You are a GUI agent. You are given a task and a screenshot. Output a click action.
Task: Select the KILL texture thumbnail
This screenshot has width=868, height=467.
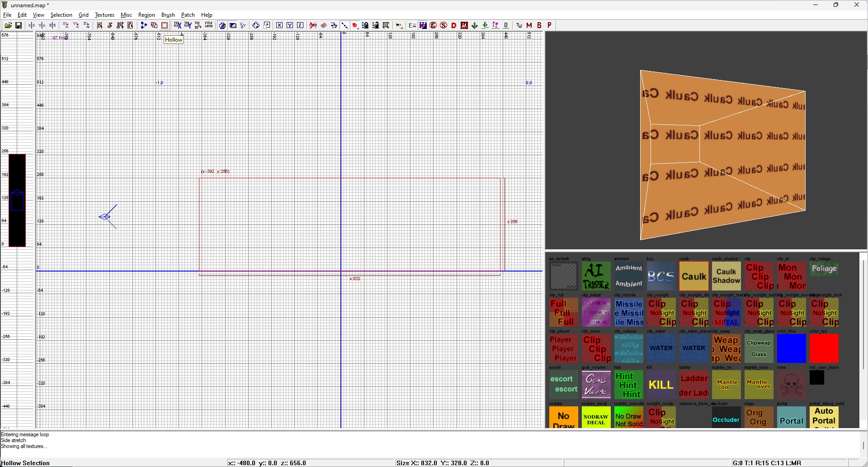click(661, 385)
